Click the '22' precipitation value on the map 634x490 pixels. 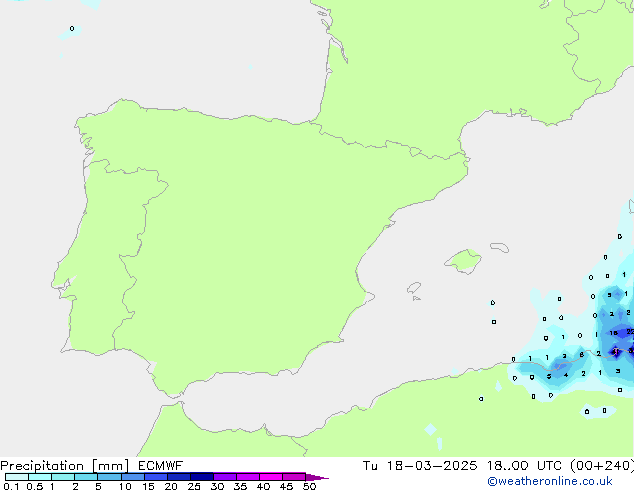click(630, 332)
